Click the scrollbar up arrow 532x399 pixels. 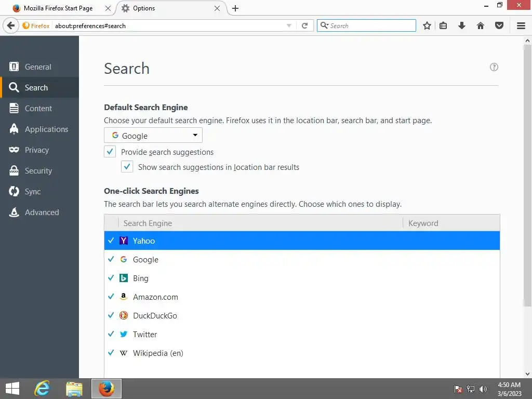tap(527, 41)
